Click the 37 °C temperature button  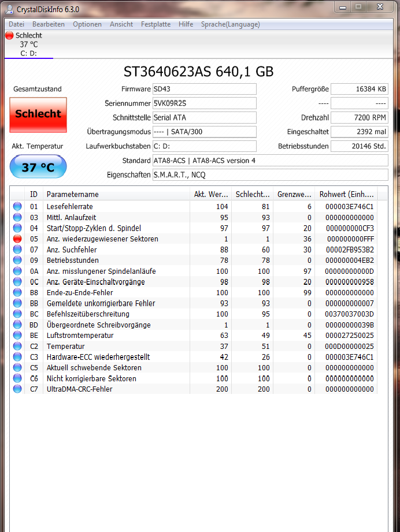pos(38,166)
